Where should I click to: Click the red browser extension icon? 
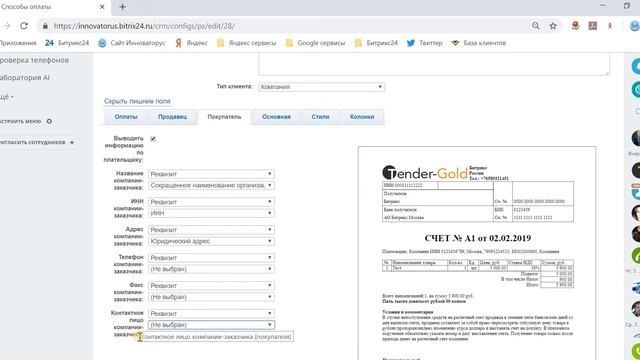(576, 26)
